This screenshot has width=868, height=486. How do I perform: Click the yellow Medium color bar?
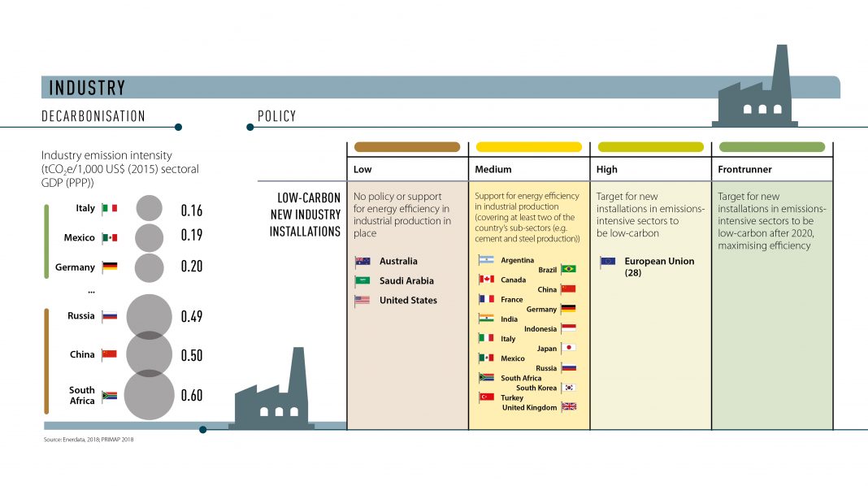528,147
